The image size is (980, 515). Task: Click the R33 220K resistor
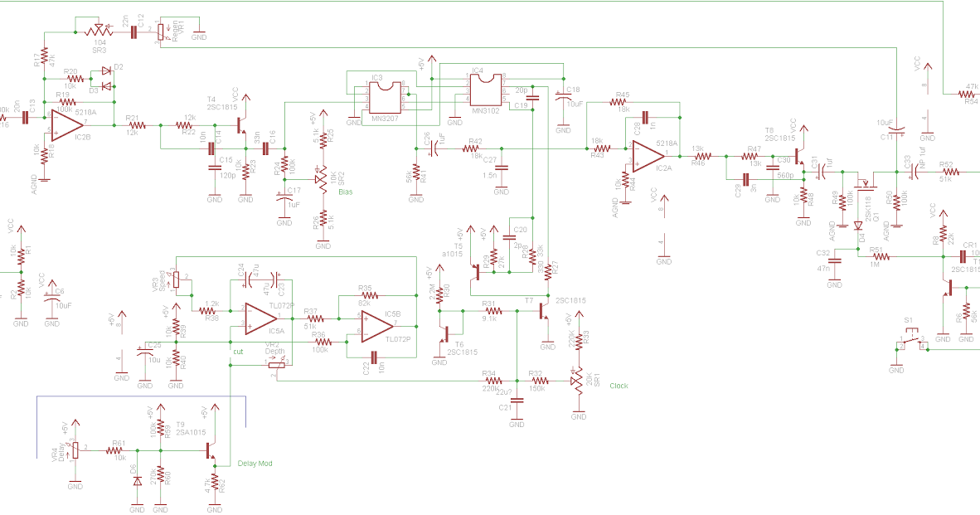[x=578, y=342]
